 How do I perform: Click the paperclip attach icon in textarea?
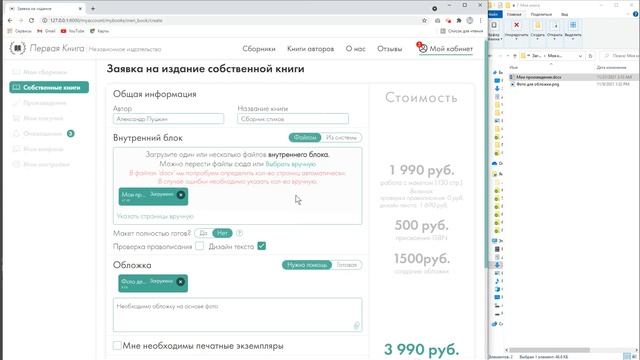point(356,325)
